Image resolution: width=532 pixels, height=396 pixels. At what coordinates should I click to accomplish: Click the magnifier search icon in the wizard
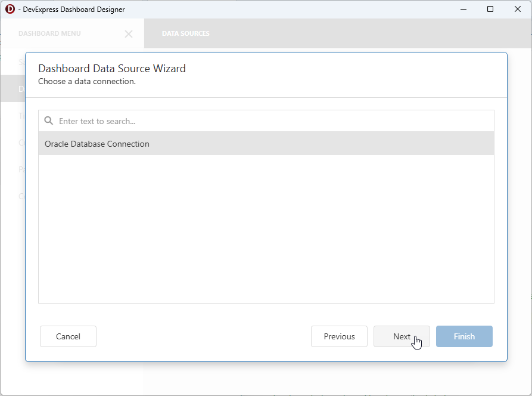pyautogui.click(x=48, y=120)
